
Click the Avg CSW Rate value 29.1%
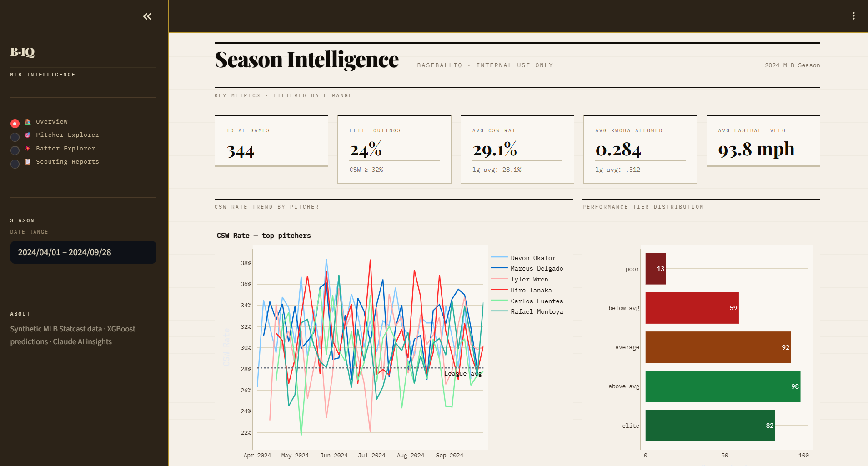click(x=495, y=149)
